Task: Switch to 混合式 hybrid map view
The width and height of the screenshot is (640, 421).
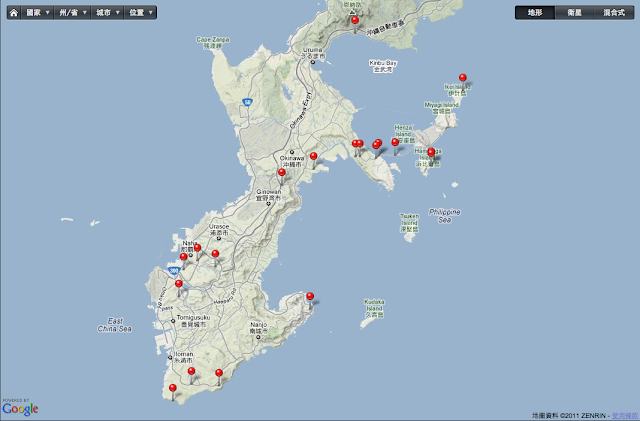Action: pyautogui.click(x=614, y=13)
